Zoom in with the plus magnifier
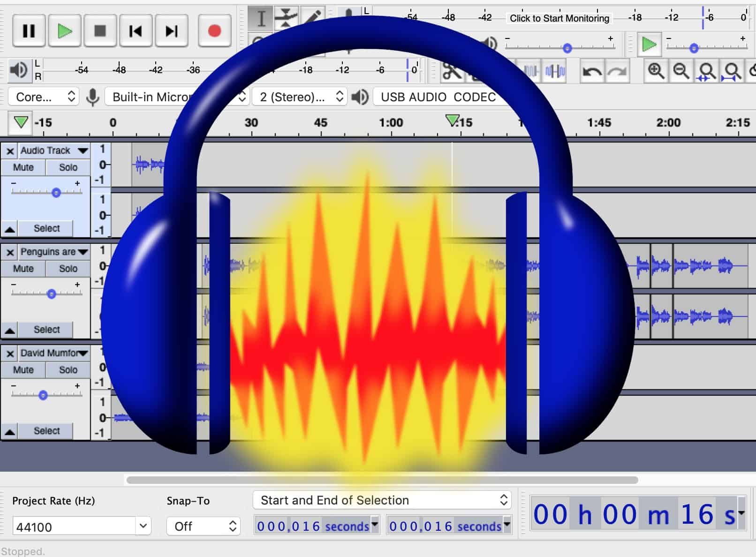Image resolution: width=756 pixels, height=557 pixels. coord(656,71)
